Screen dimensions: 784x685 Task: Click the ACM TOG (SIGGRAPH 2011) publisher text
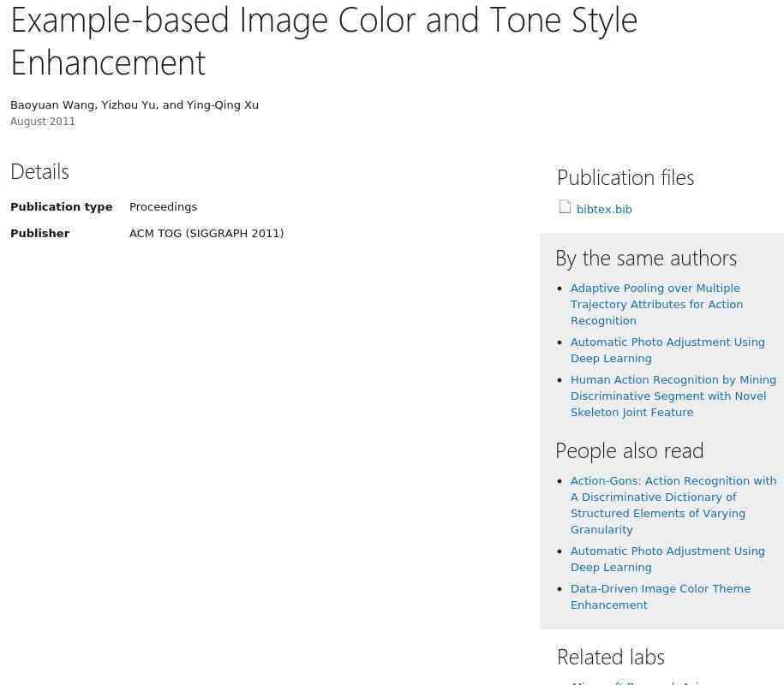tap(206, 234)
